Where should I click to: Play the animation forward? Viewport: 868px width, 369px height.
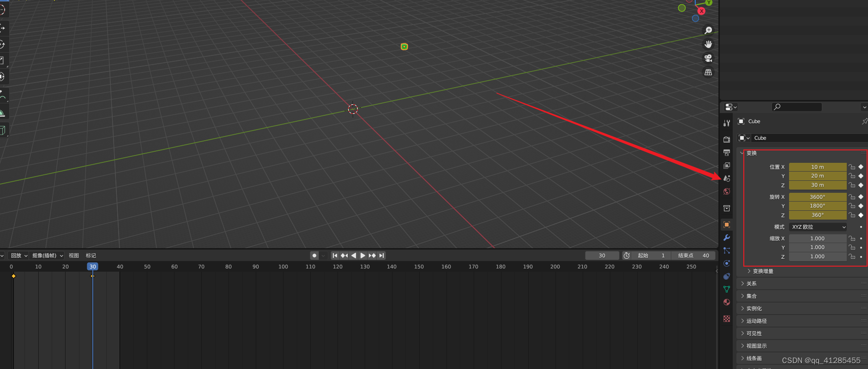tap(363, 256)
